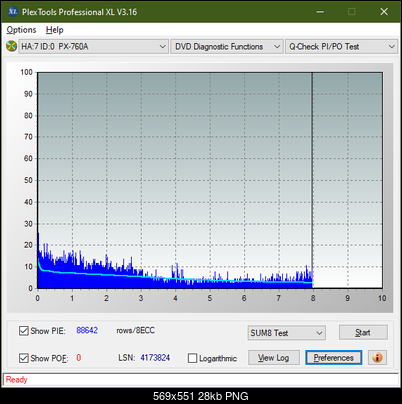Open the orange info icon button
The image size is (402, 404).
(x=377, y=358)
